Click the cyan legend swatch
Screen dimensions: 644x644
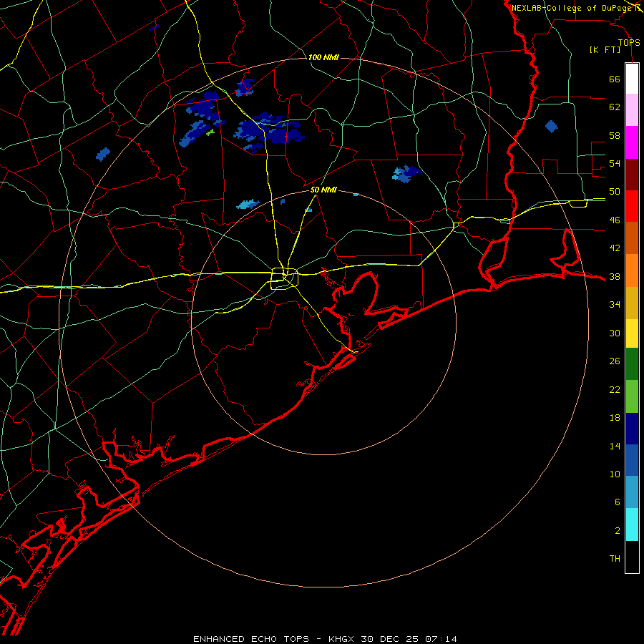(x=632, y=525)
